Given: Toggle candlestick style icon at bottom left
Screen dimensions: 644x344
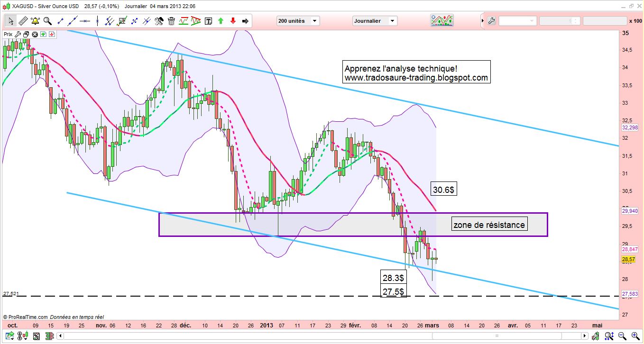Looking at the screenshot, I should pyautogui.click(x=21, y=336).
